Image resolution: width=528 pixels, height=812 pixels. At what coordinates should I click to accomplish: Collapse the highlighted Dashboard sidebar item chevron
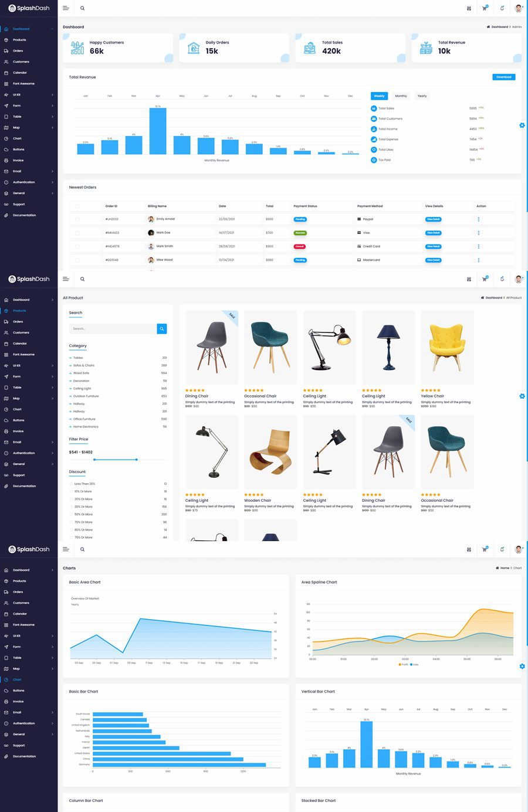[52, 29]
